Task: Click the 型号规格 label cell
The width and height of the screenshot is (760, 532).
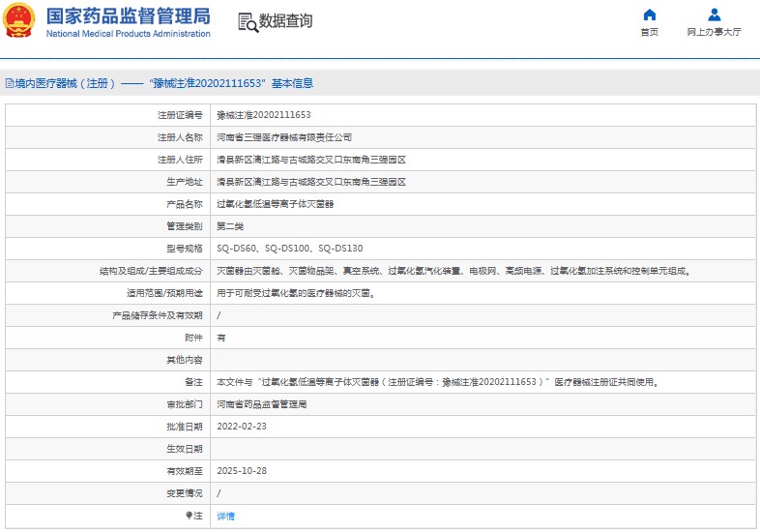Action: click(107, 249)
